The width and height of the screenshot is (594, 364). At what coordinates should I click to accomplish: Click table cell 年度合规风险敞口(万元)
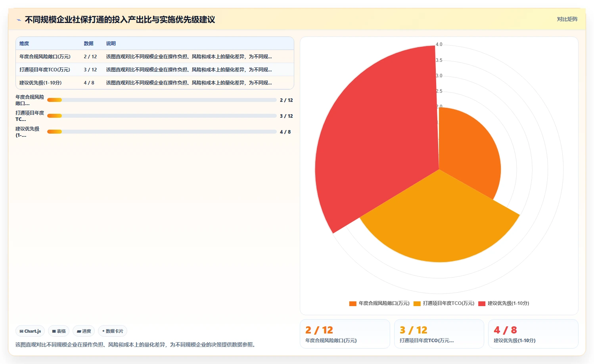pyautogui.click(x=45, y=57)
